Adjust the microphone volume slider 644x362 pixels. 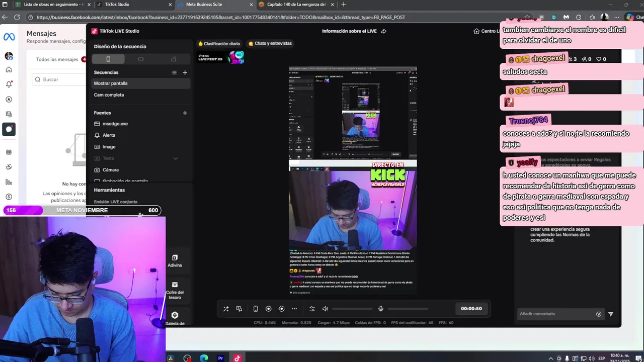coord(408,309)
